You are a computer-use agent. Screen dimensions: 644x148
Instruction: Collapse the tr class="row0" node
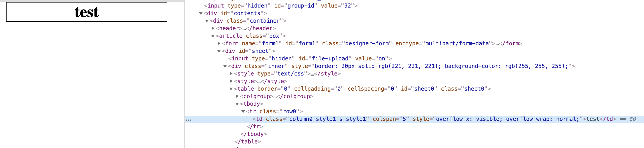(243, 112)
